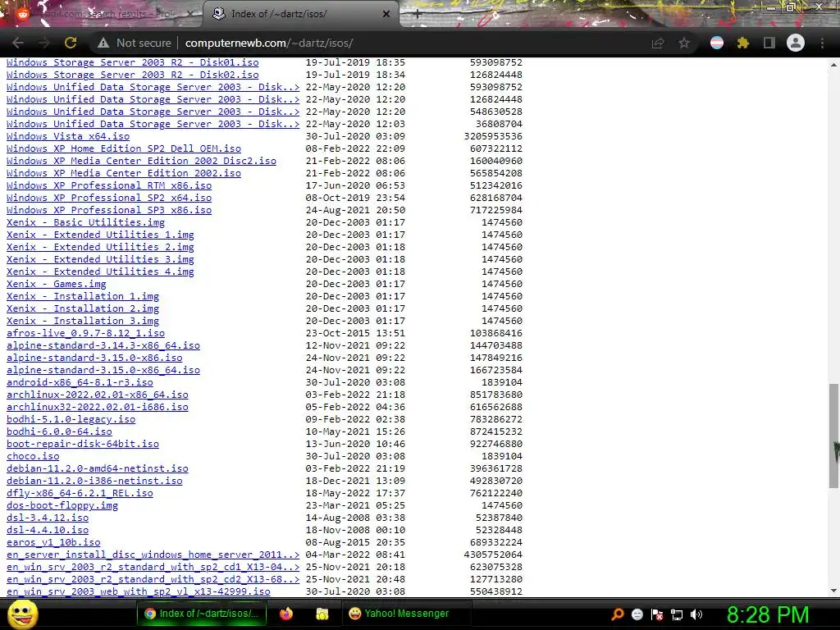Open debian-11.2.0-amd64-netinst.iso link
The width and height of the screenshot is (840, 630).
click(x=98, y=468)
